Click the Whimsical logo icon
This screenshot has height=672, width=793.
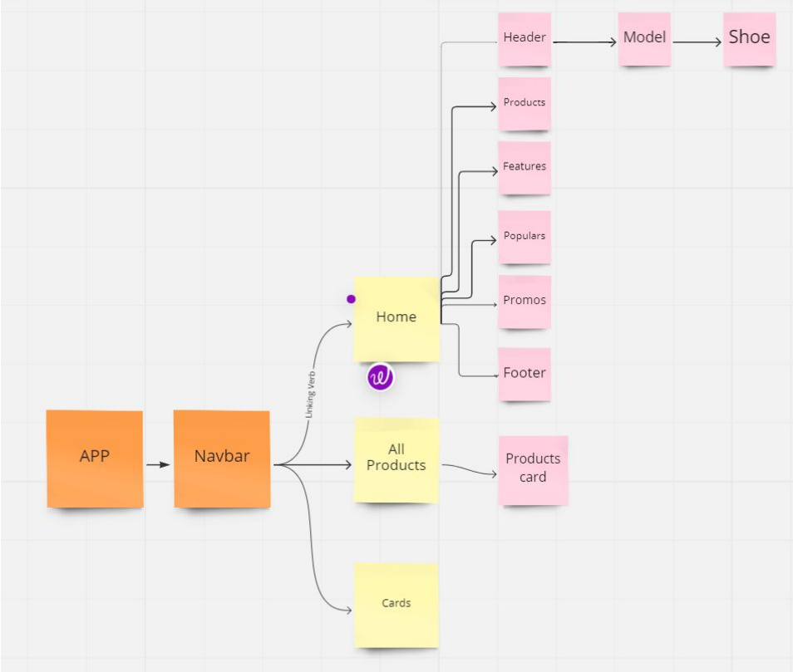pos(379,375)
